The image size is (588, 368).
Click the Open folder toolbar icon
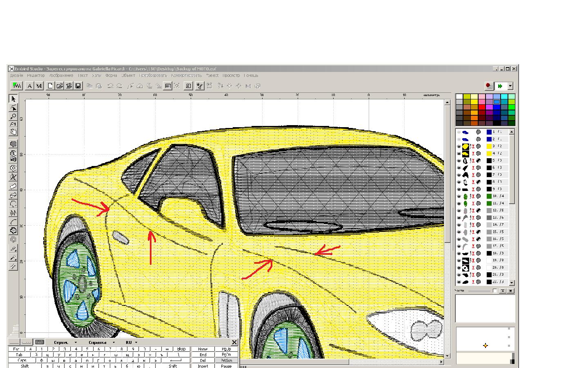click(60, 86)
